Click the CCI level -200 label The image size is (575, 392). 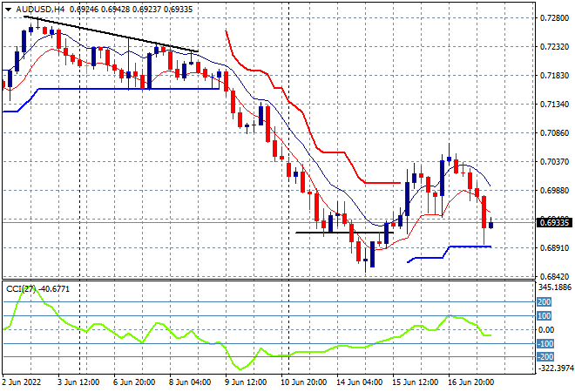pos(545,357)
